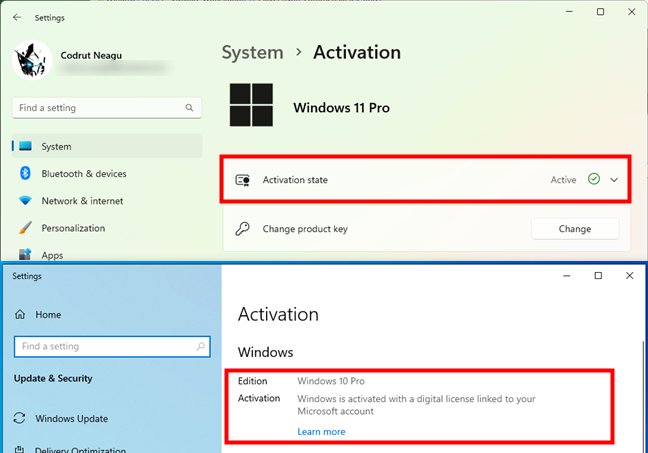Open Personalization settings
The height and width of the screenshot is (453, 648).
pos(73,228)
